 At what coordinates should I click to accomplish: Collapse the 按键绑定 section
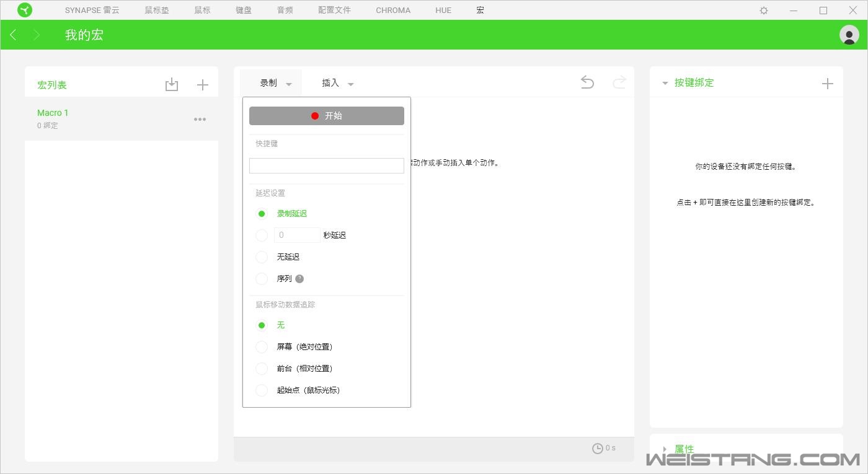pyautogui.click(x=665, y=83)
